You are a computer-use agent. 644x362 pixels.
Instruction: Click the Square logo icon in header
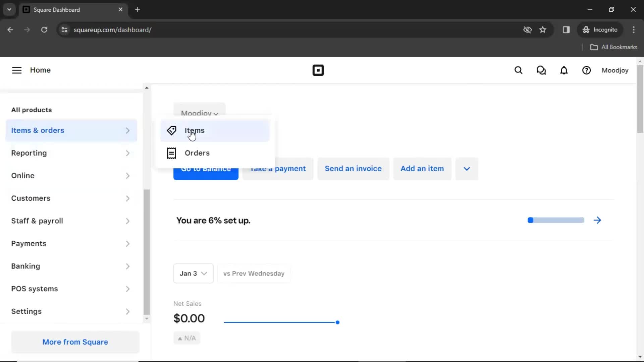[x=318, y=70]
